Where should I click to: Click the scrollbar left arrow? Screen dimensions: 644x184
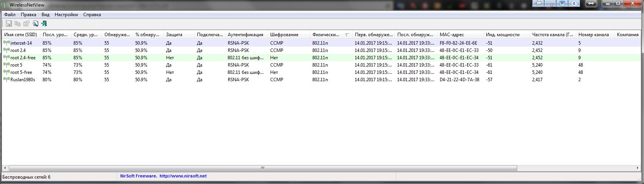pyautogui.click(x=5, y=168)
